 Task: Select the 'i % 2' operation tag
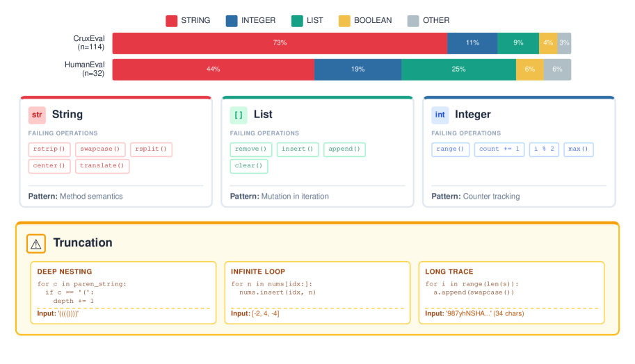pos(544,149)
